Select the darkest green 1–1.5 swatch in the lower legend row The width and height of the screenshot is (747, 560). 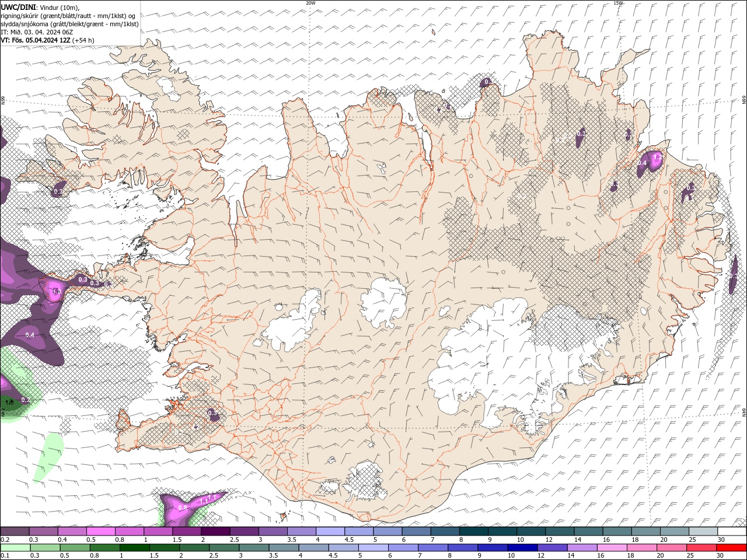pyautogui.click(x=135, y=548)
